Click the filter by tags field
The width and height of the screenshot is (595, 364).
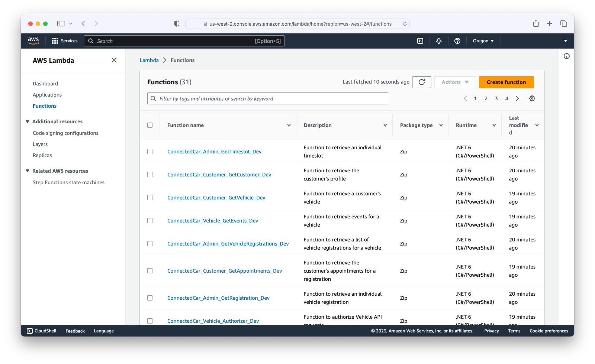point(268,98)
